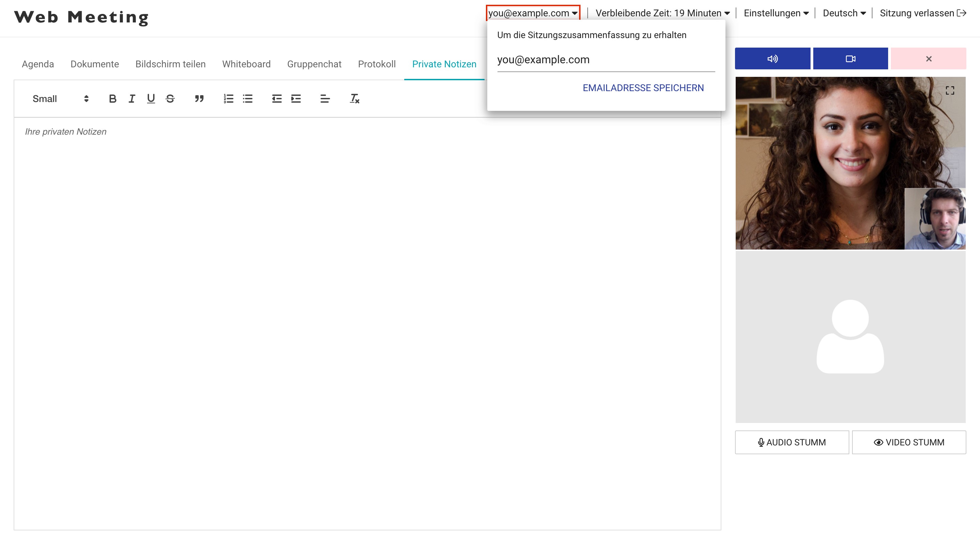Click the Sitzung verlassen exit icon
980x544 pixels.
(x=962, y=13)
